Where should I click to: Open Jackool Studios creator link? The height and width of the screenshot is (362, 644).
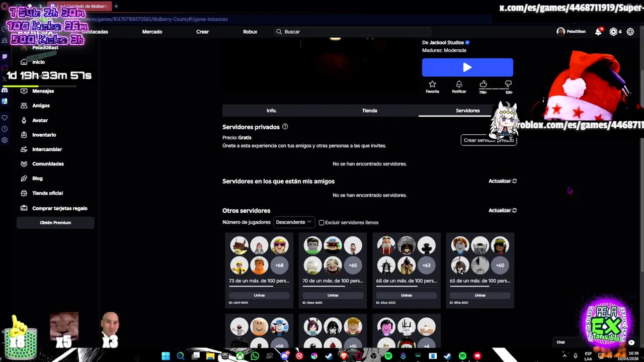click(446, 43)
